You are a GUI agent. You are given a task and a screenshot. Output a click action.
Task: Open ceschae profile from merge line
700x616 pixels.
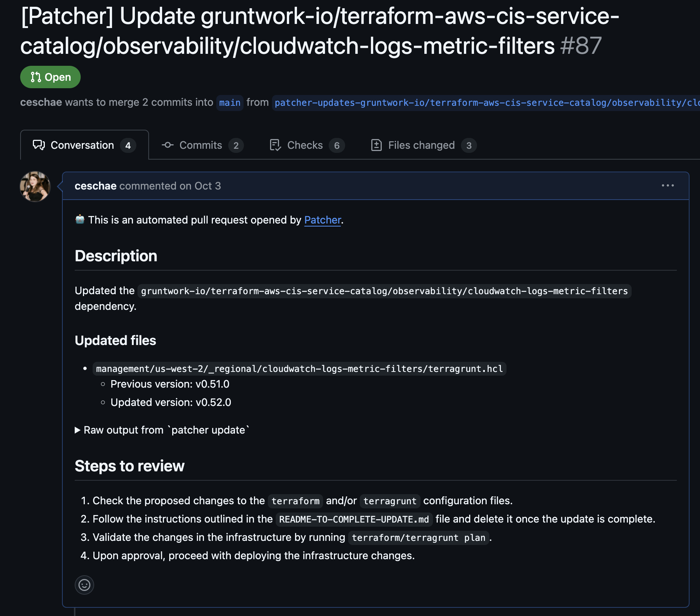point(41,102)
